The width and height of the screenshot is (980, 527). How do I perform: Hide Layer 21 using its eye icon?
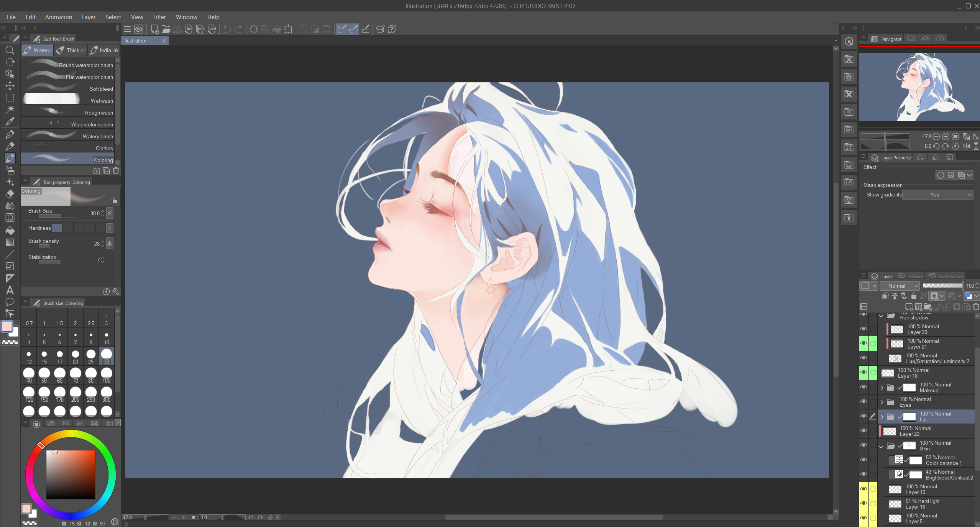(x=863, y=344)
